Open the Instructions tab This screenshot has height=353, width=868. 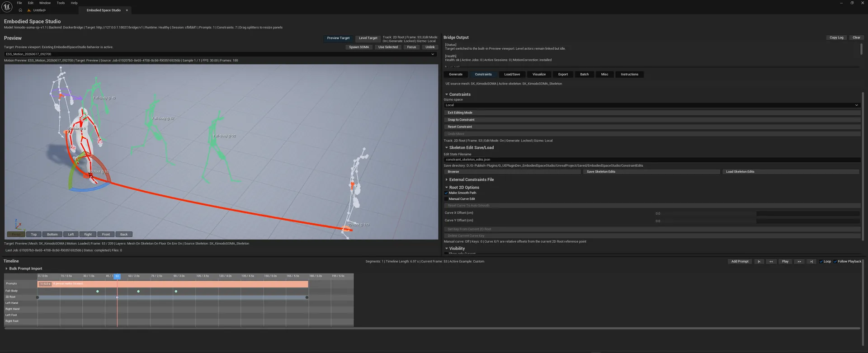[629, 74]
